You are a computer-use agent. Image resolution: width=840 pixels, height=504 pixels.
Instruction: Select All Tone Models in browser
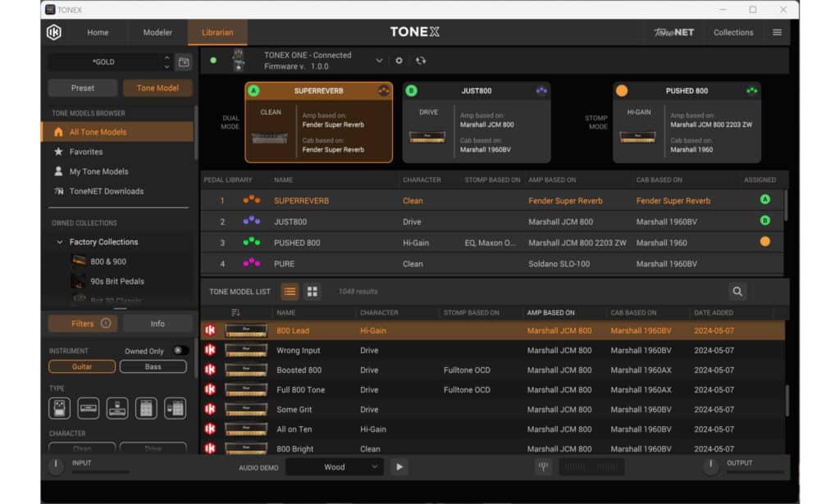tap(117, 132)
